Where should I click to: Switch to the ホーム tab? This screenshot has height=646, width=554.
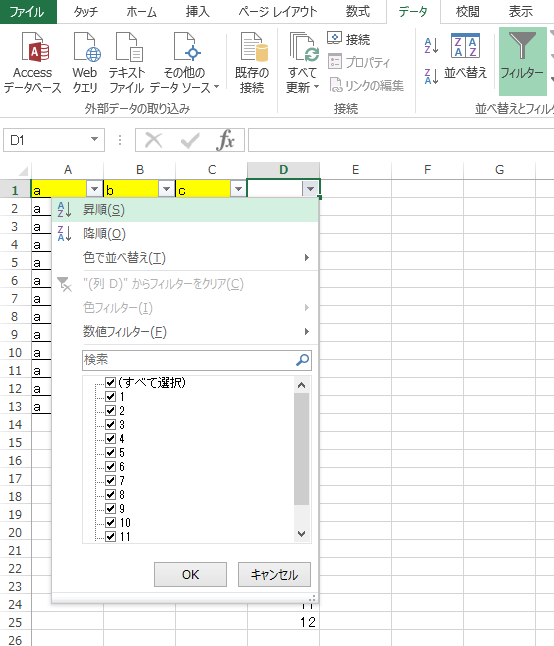141,12
